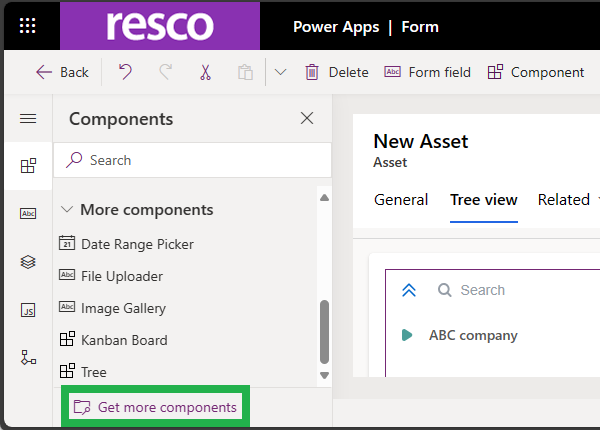The image size is (600, 430).
Task: Click the Back button
Action: 62,72
